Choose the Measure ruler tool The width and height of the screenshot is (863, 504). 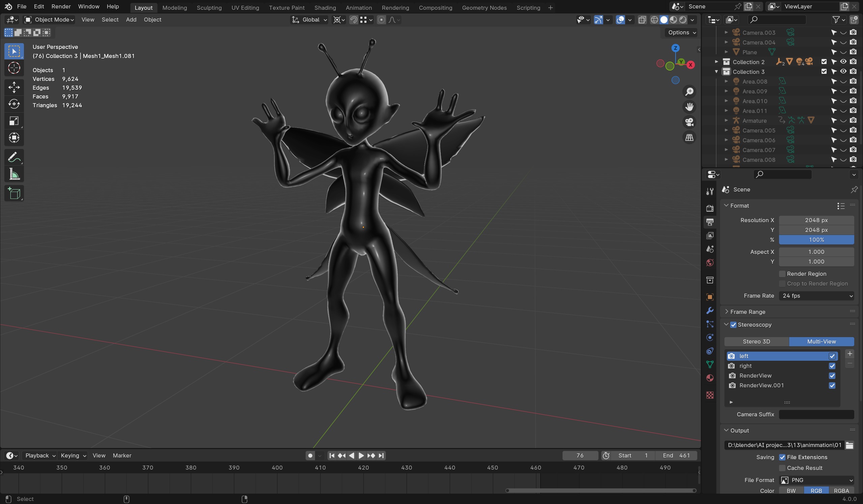[14, 175]
